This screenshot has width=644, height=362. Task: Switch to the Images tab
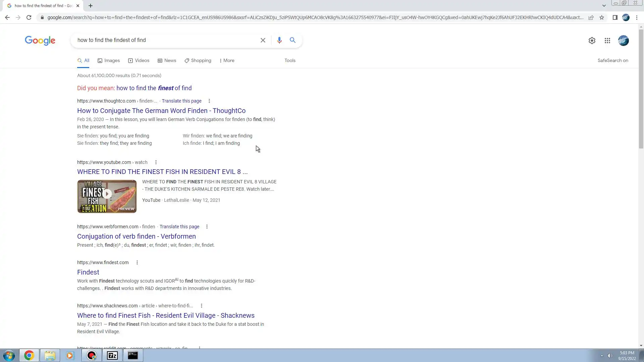tap(109, 60)
